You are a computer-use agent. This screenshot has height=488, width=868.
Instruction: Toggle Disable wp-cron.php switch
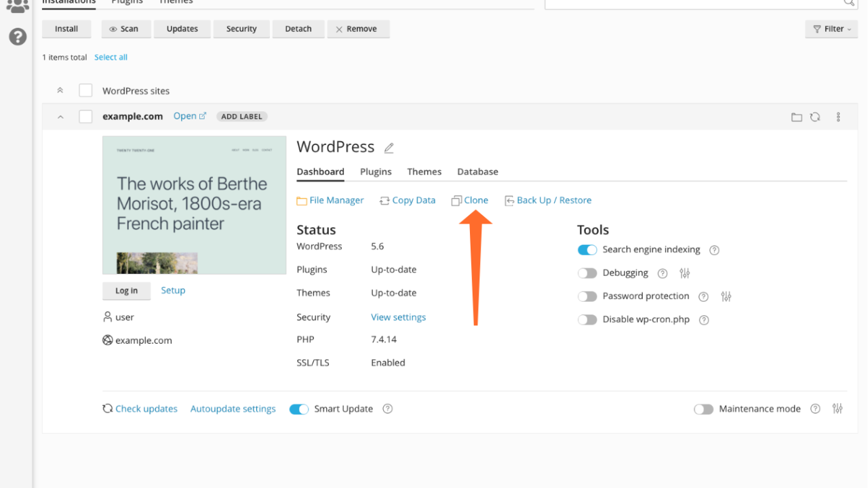coord(587,320)
